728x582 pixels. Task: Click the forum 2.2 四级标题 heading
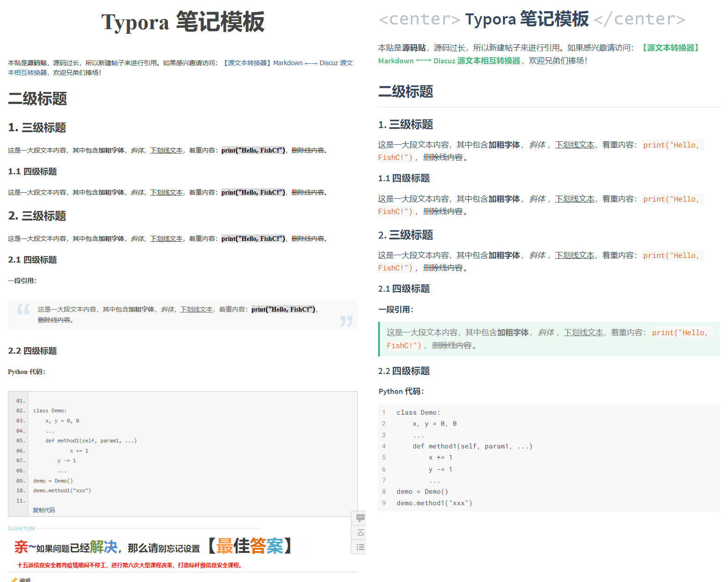pyautogui.click(x=32, y=351)
